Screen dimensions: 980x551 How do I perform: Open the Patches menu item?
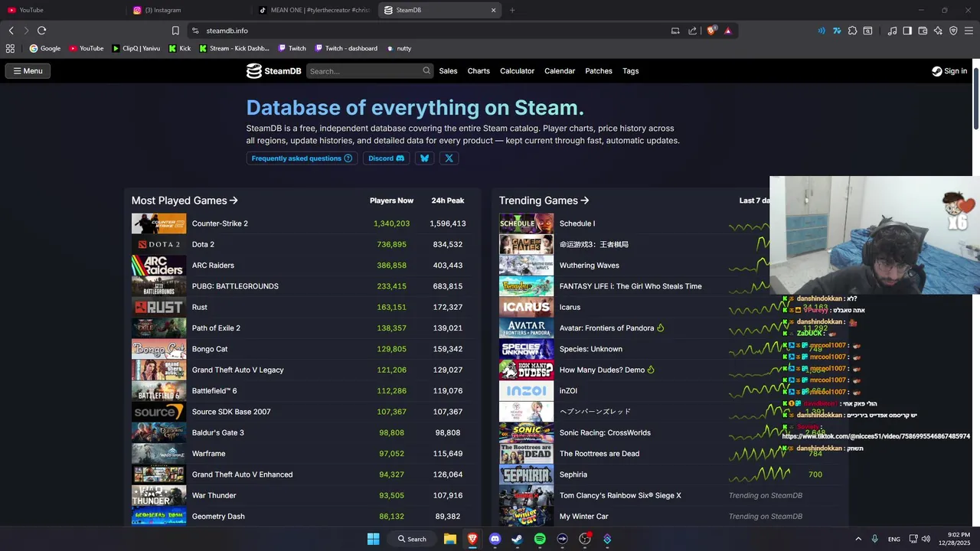point(599,71)
